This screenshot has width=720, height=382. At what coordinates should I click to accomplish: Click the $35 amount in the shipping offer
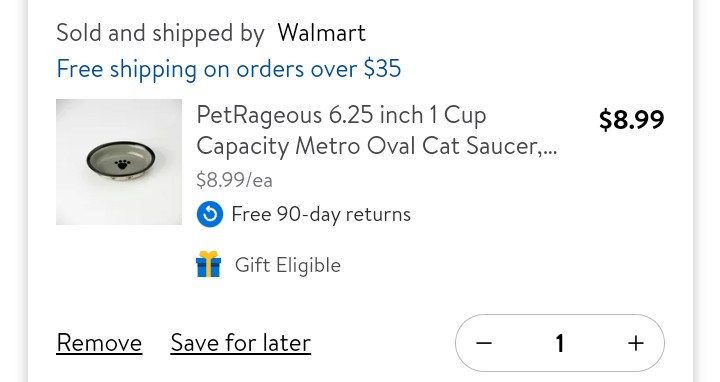coord(382,69)
